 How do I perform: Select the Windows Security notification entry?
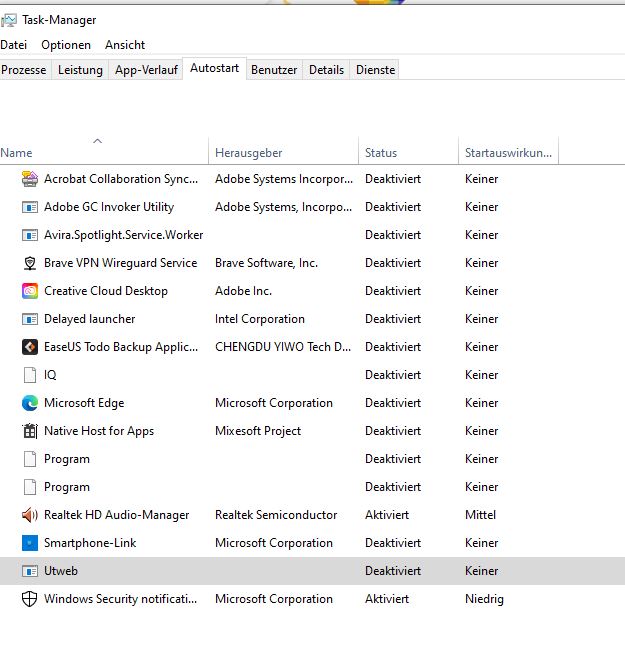[120, 599]
